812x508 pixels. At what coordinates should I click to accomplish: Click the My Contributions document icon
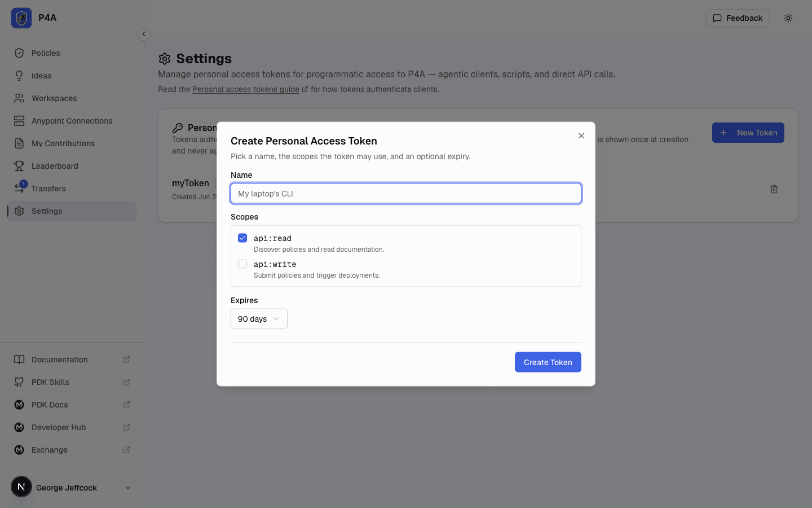click(19, 143)
